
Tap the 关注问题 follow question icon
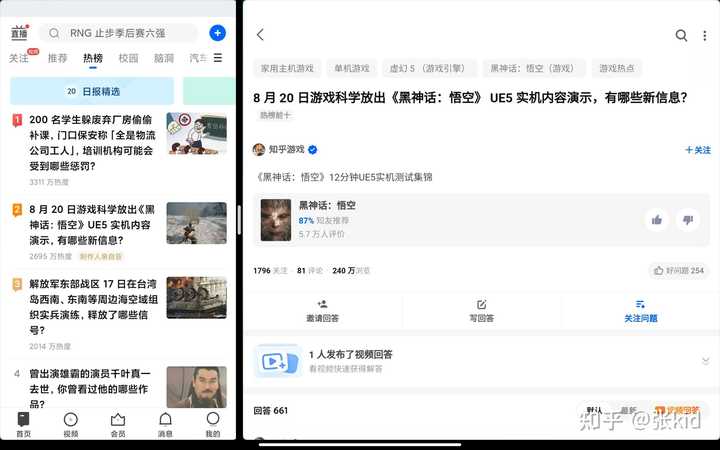640,304
